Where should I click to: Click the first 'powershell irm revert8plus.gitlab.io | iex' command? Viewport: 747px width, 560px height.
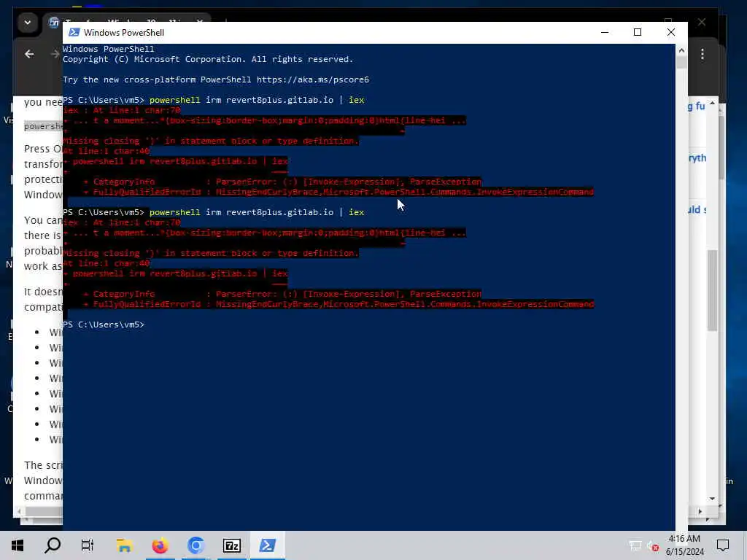click(x=257, y=100)
